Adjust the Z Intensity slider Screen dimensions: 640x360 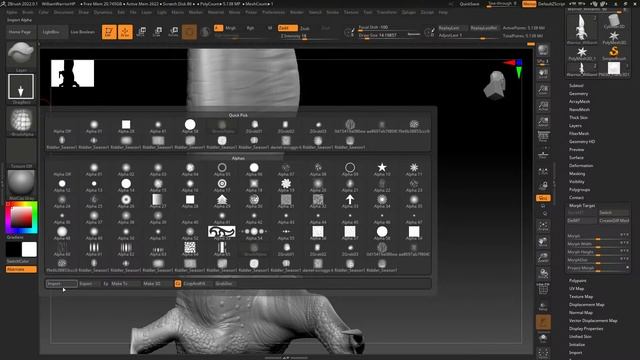pos(309,36)
